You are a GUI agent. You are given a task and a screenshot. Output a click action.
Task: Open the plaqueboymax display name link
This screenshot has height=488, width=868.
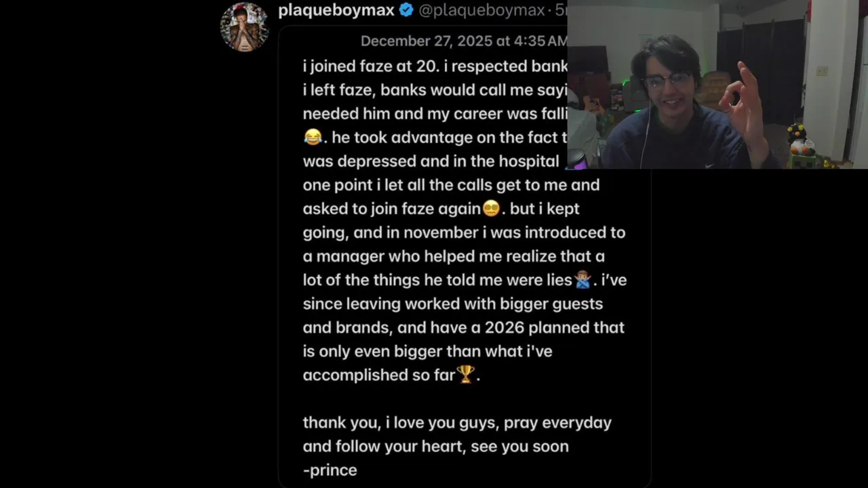point(336,10)
